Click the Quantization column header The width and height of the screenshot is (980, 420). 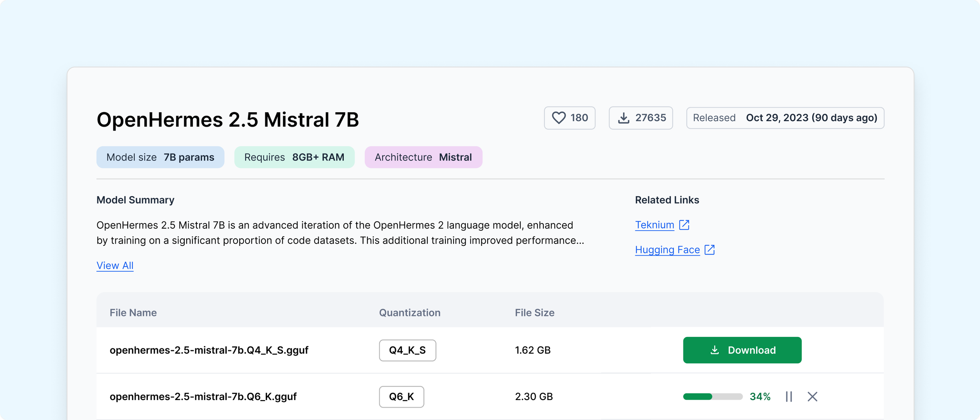[x=410, y=313]
